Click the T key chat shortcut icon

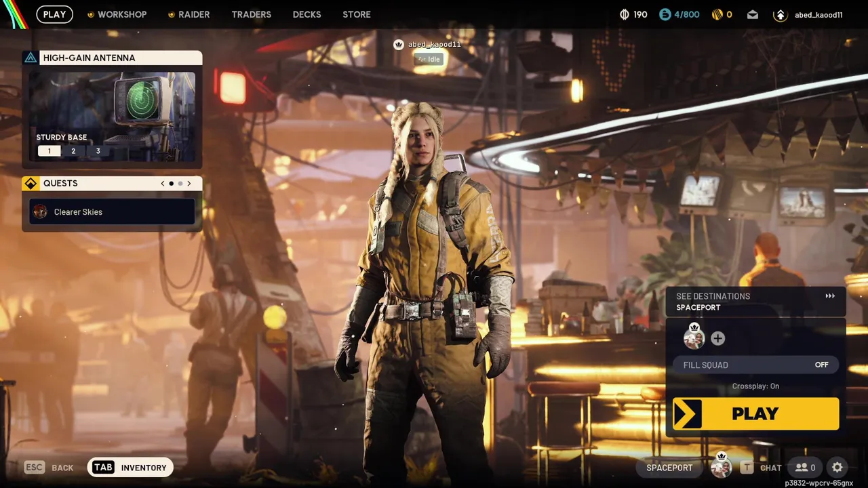coord(747,467)
